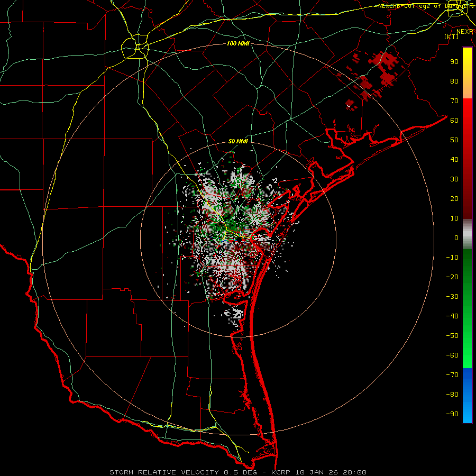Click the 40 value on velocity scale

[x=454, y=160]
